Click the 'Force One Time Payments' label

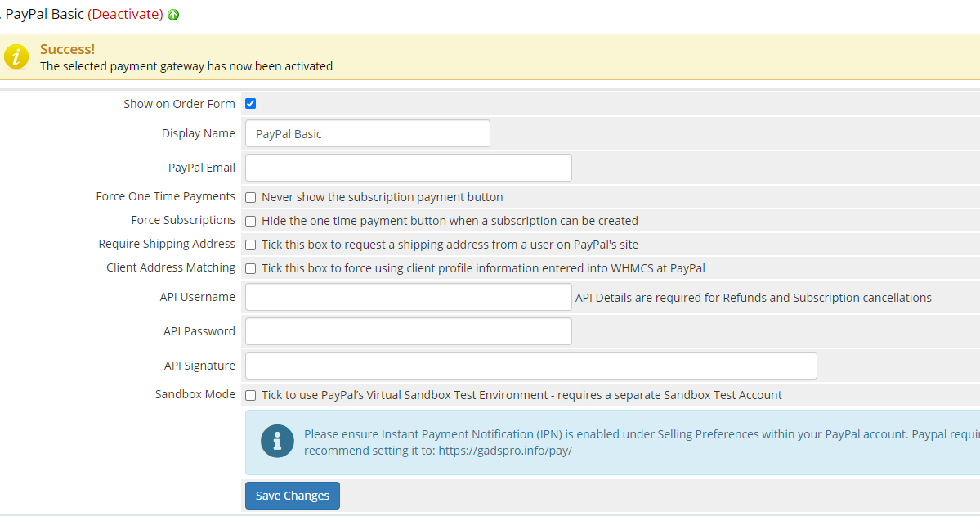pyautogui.click(x=166, y=196)
